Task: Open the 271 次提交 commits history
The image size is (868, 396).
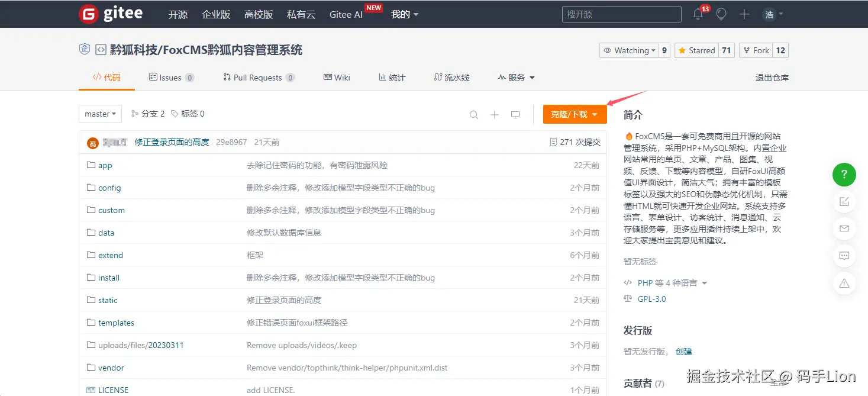Action: pos(575,142)
